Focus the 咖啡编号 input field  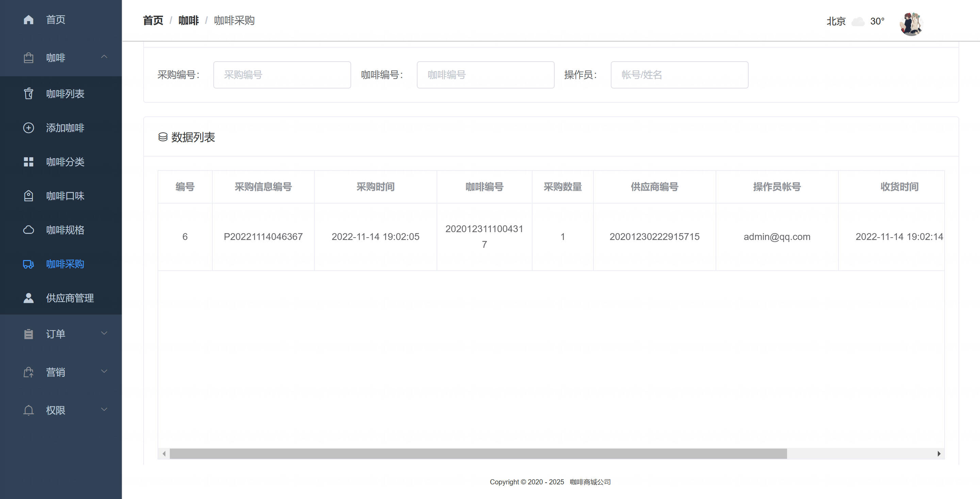coord(486,75)
